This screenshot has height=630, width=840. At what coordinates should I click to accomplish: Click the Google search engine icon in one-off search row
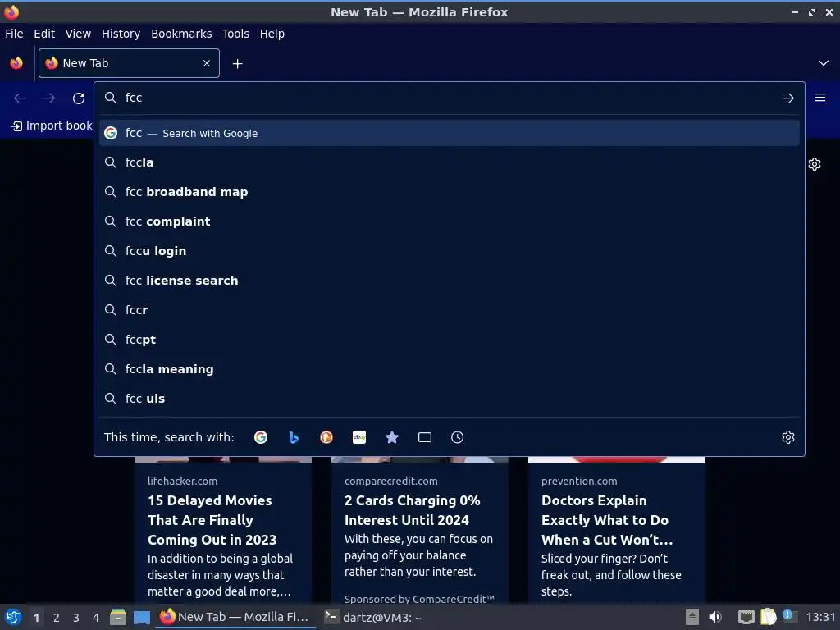pyautogui.click(x=261, y=437)
